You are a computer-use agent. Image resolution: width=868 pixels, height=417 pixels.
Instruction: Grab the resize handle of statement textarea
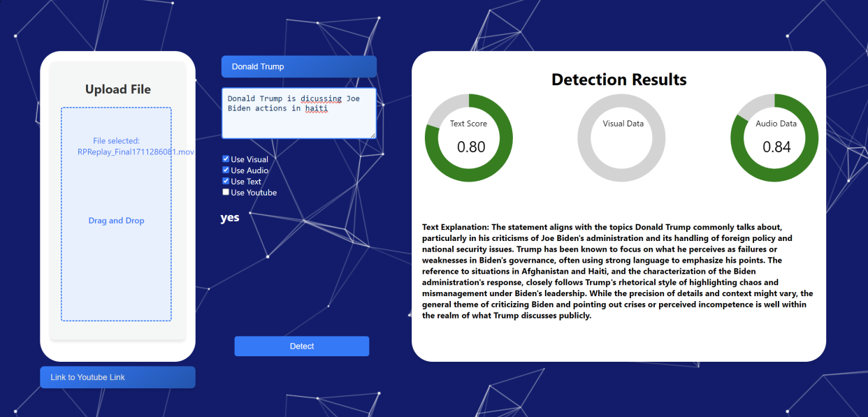click(x=373, y=136)
